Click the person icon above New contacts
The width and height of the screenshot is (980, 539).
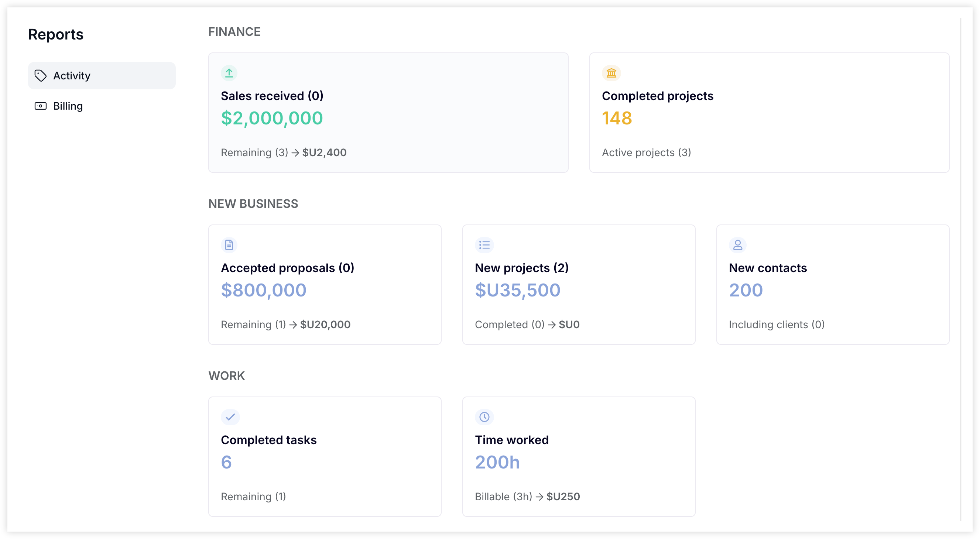click(x=738, y=245)
